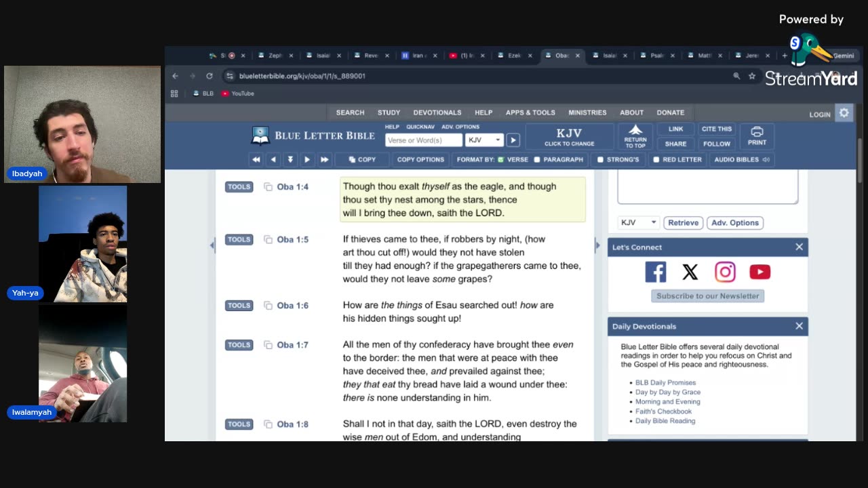Click the Cite This button

point(717,129)
